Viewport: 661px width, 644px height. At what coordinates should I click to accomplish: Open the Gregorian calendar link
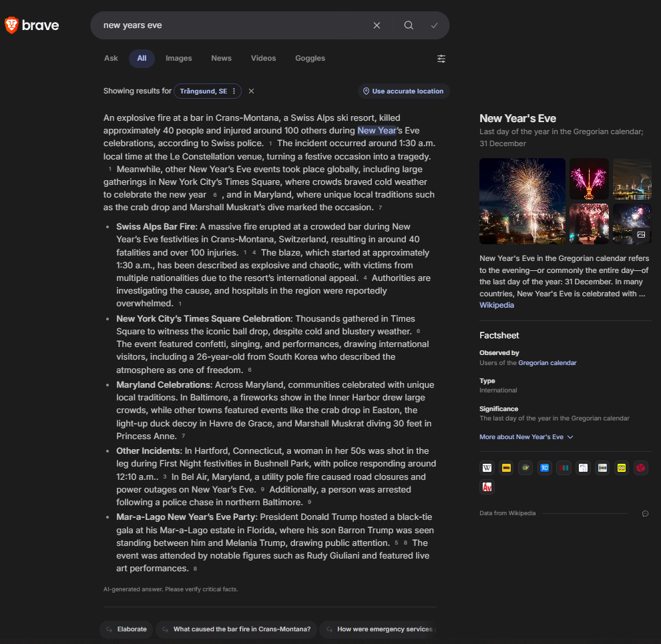[x=547, y=363]
